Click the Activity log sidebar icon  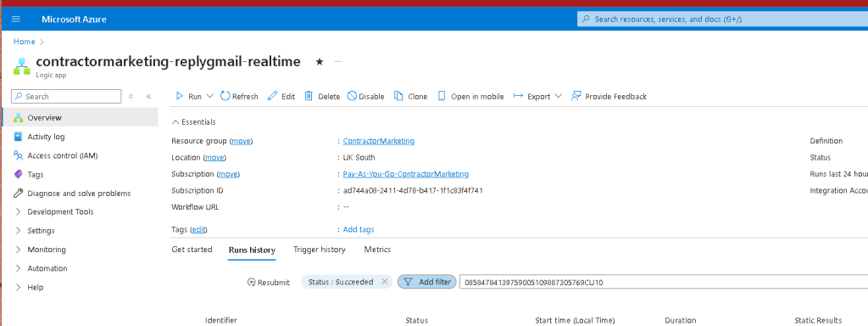19,137
